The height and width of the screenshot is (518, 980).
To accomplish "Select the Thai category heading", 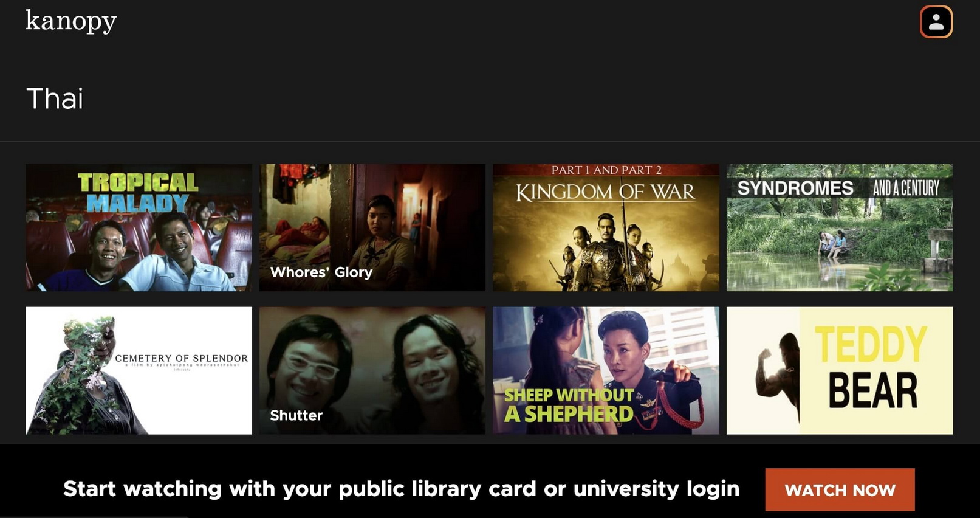I will click(55, 98).
